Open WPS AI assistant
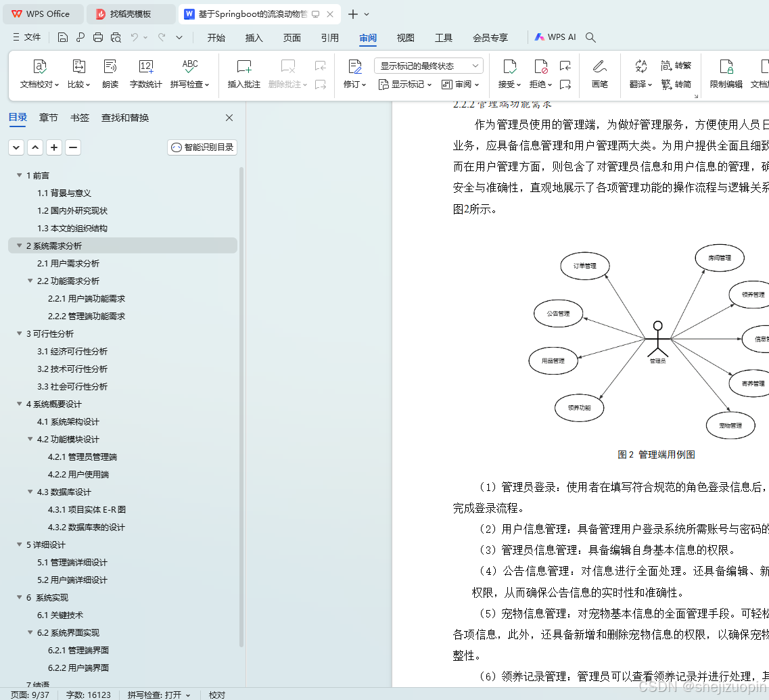This screenshot has height=700, width=769. click(555, 37)
